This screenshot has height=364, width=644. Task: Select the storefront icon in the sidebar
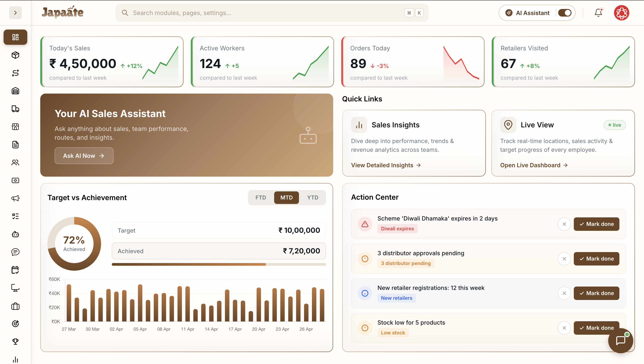pyautogui.click(x=15, y=127)
